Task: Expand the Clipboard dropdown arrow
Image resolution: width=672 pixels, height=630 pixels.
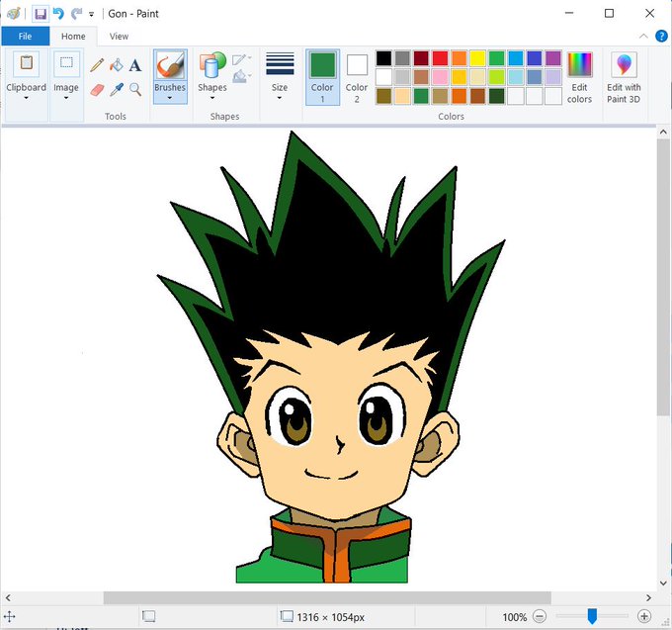Action: pyautogui.click(x=26, y=98)
